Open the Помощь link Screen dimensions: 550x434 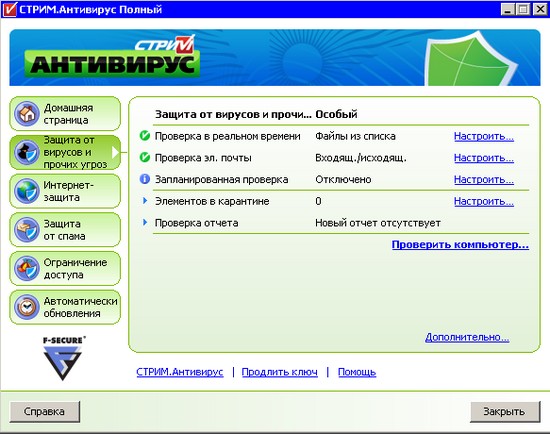(357, 372)
